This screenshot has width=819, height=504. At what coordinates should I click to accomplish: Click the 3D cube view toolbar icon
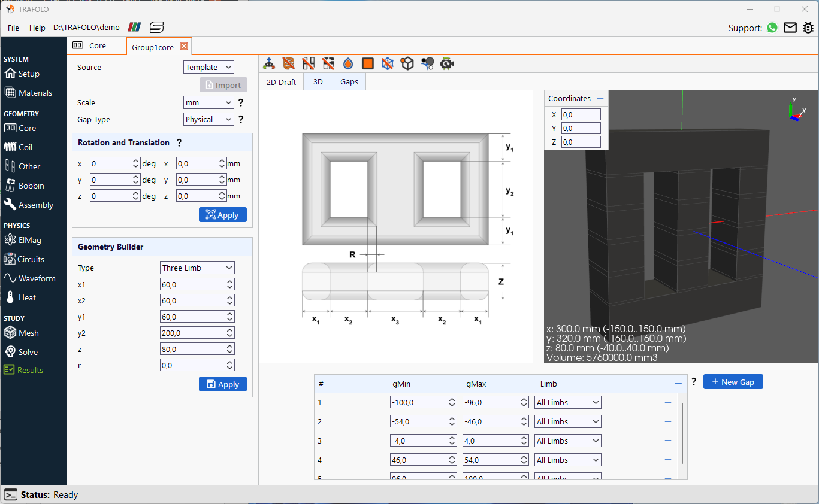coord(407,63)
